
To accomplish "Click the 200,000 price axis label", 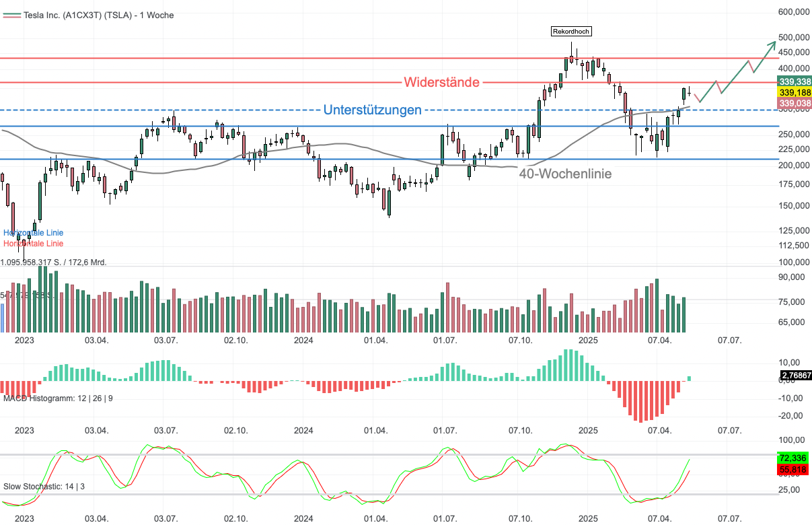I will point(794,166).
